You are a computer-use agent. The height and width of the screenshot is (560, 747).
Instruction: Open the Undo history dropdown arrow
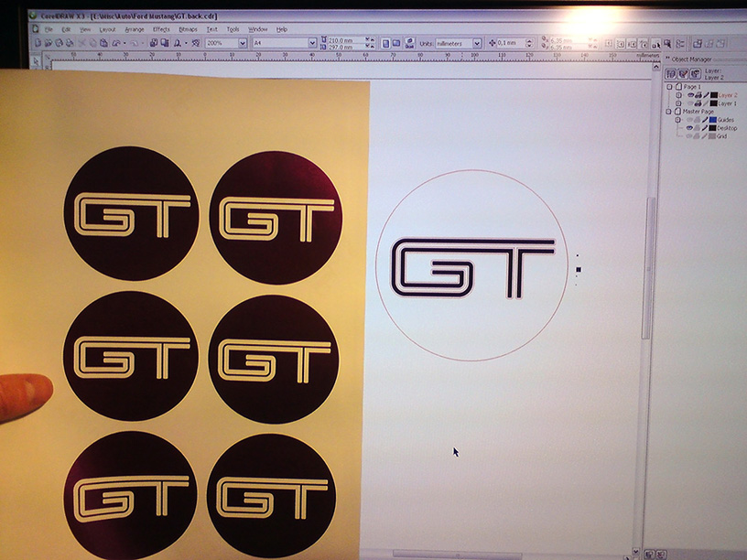pos(124,43)
